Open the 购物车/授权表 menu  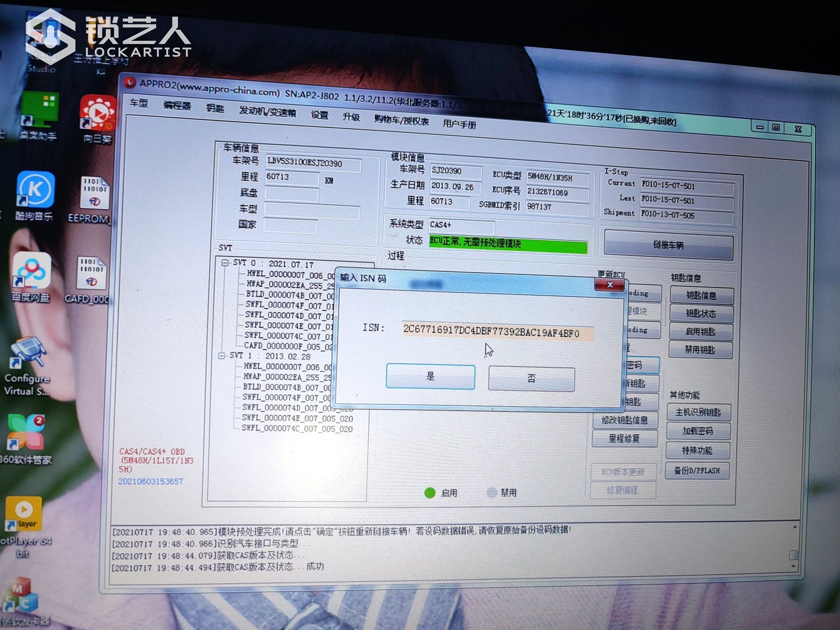[402, 120]
